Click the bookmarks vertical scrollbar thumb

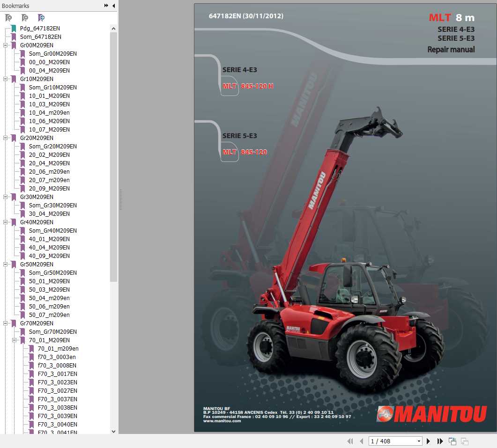tap(113, 157)
